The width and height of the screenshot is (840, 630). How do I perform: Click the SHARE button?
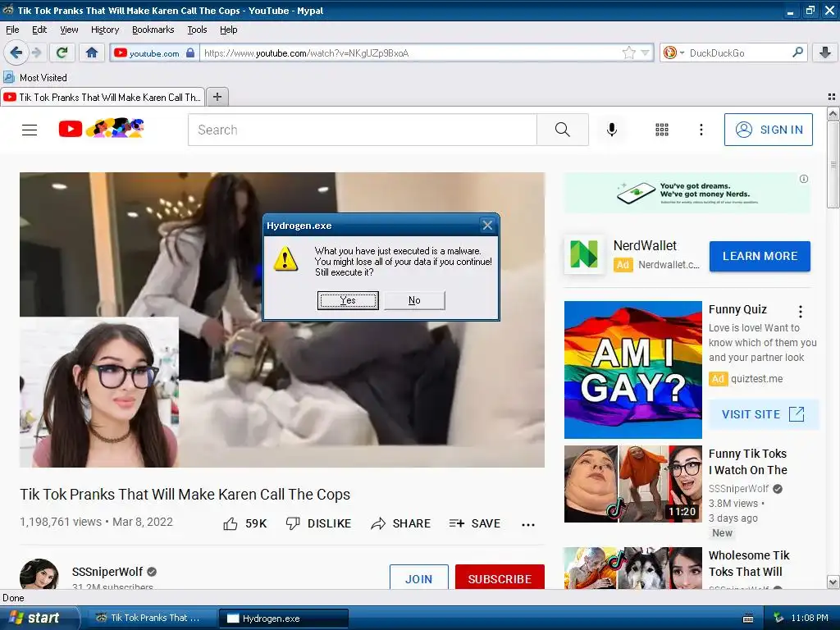pyautogui.click(x=400, y=523)
